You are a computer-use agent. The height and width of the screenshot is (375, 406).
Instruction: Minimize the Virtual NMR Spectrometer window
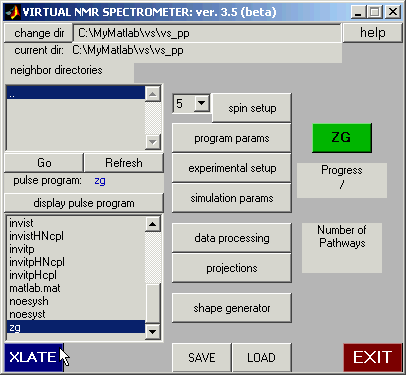click(x=358, y=12)
